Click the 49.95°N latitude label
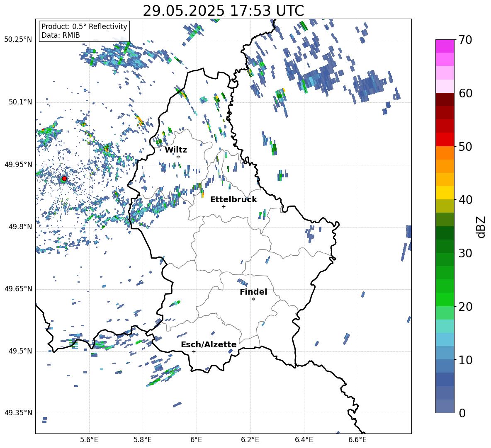Viewport: 491px width, 448px height. coord(18,165)
